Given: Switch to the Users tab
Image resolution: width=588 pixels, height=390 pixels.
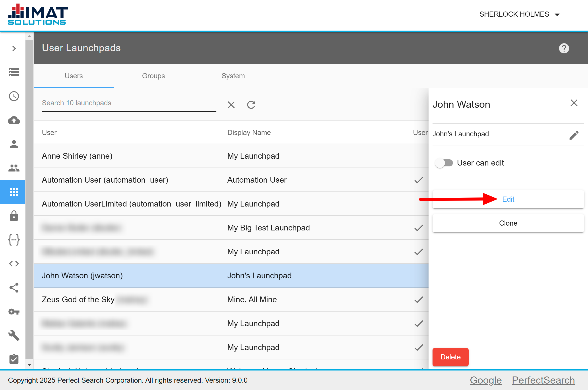Looking at the screenshot, I should (x=74, y=76).
